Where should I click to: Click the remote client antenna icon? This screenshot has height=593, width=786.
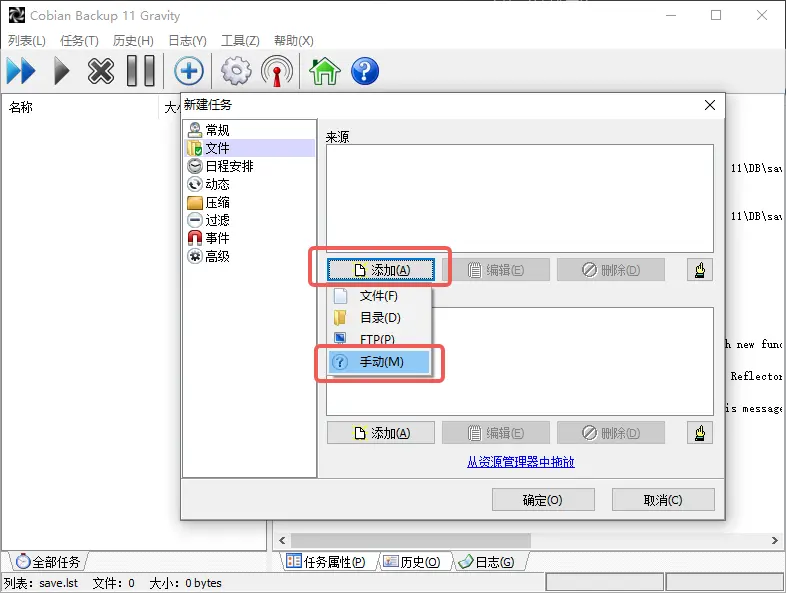coord(277,71)
